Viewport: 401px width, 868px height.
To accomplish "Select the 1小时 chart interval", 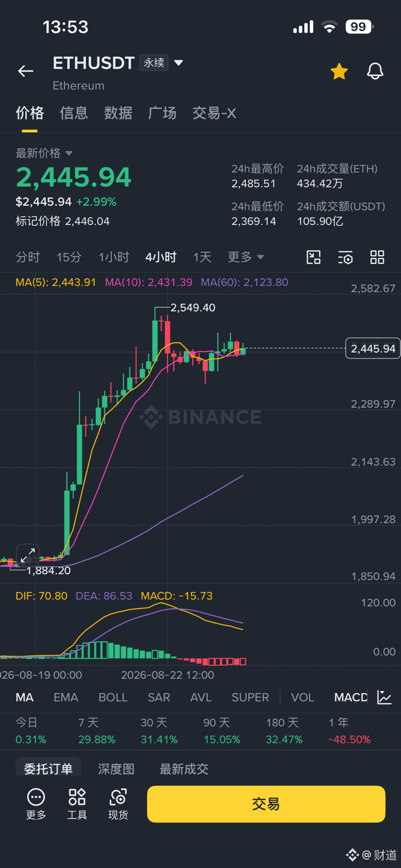I will pos(114,257).
